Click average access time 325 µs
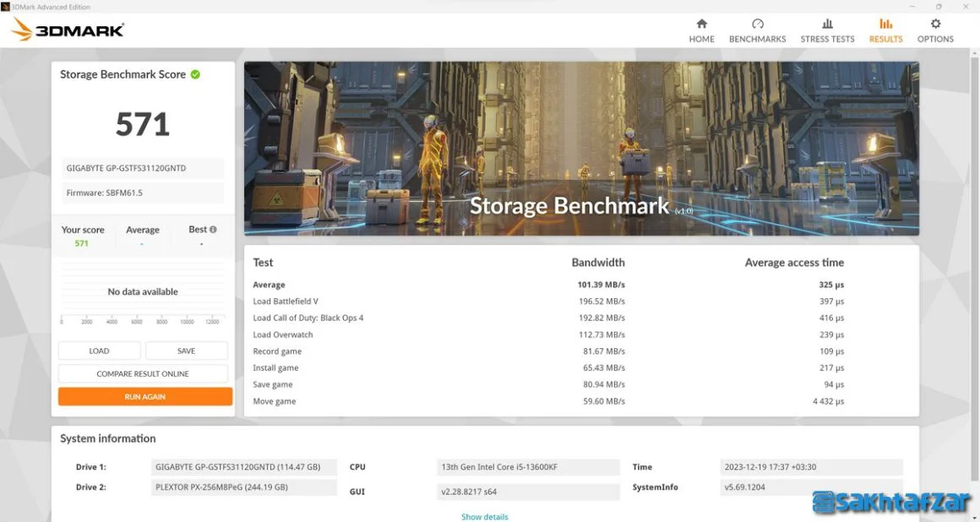This screenshot has height=522, width=980. (x=831, y=285)
